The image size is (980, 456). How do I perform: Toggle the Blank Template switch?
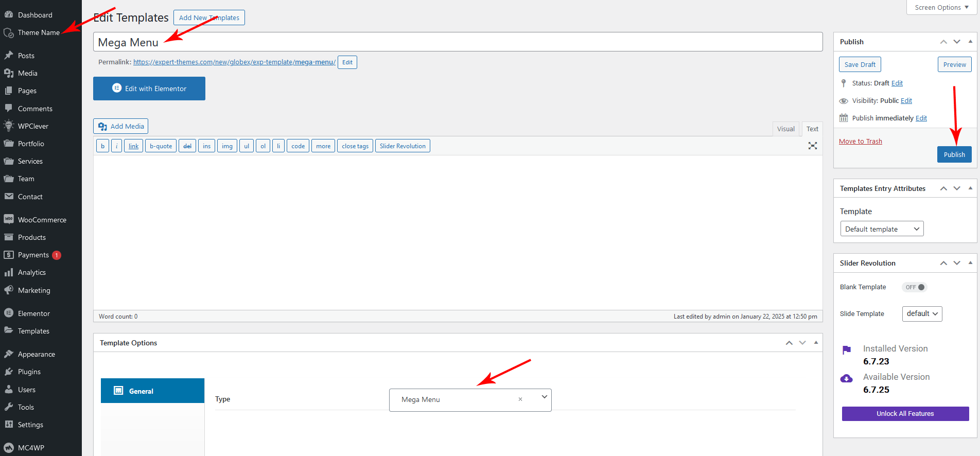(x=915, y=287)
